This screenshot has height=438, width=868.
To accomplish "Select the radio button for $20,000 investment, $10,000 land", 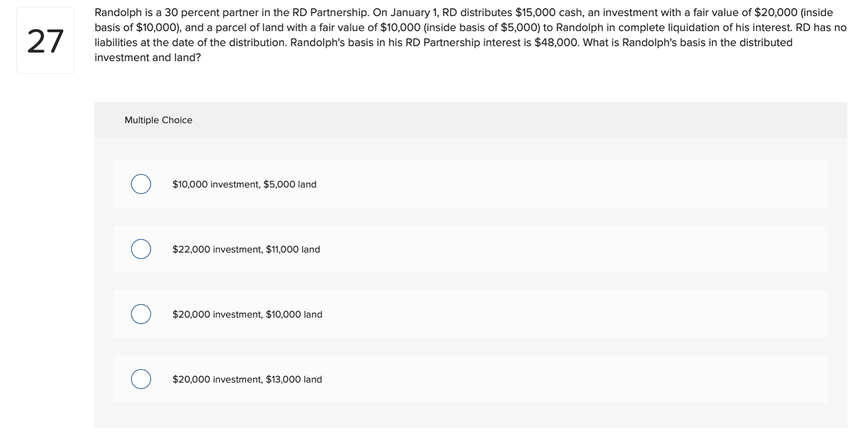I will click(x=140, y=314).
